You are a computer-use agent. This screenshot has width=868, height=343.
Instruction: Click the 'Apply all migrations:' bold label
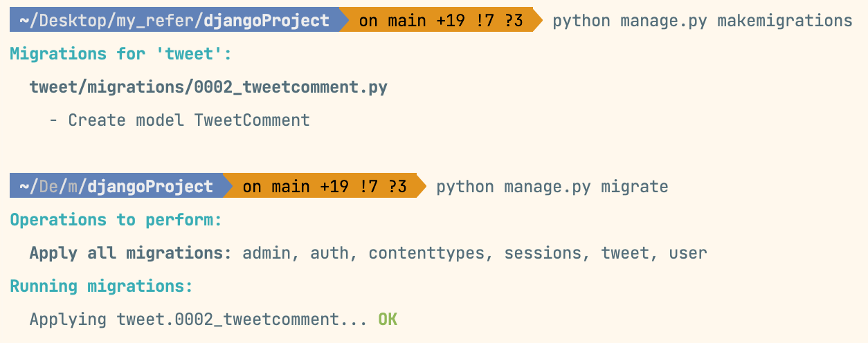pyautogui.click(x=130, y=253)
